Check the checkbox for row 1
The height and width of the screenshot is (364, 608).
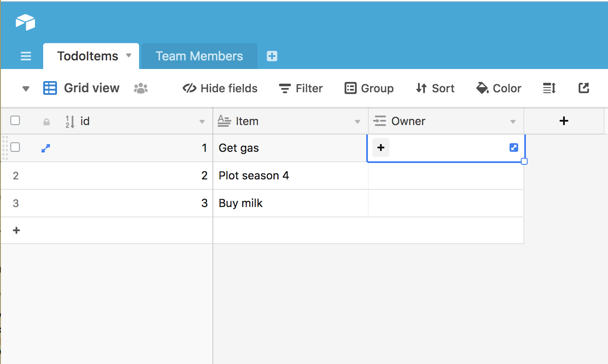[15, 147]
